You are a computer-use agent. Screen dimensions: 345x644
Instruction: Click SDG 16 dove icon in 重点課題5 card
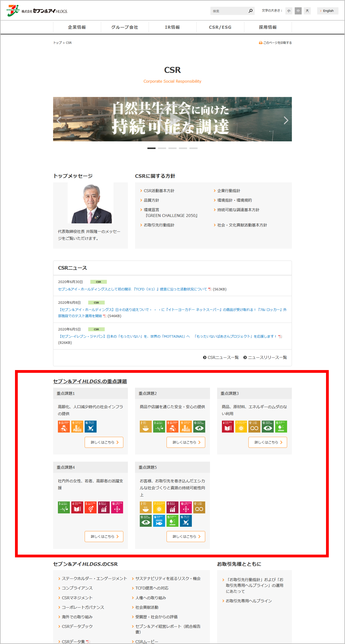click(186, 521)
